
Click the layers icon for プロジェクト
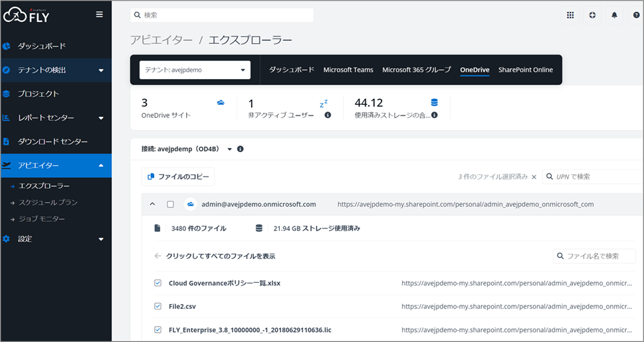pyautogui.click(x=6, y=94)
